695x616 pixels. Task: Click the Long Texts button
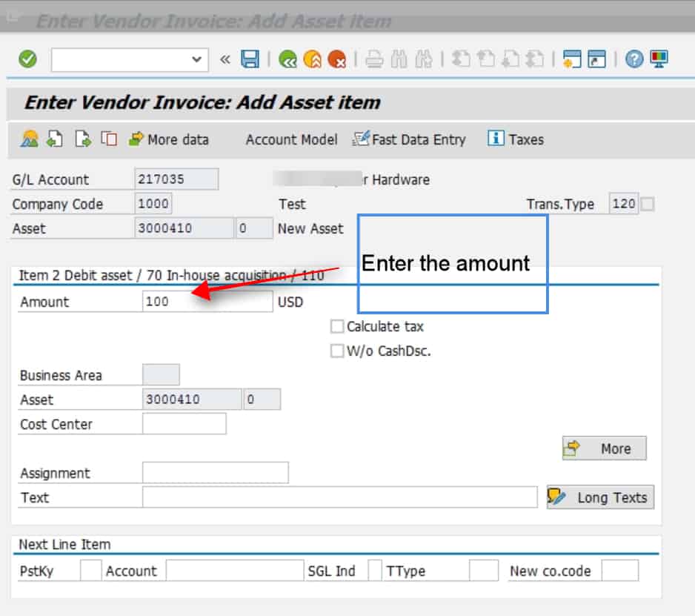click(600, 497)
